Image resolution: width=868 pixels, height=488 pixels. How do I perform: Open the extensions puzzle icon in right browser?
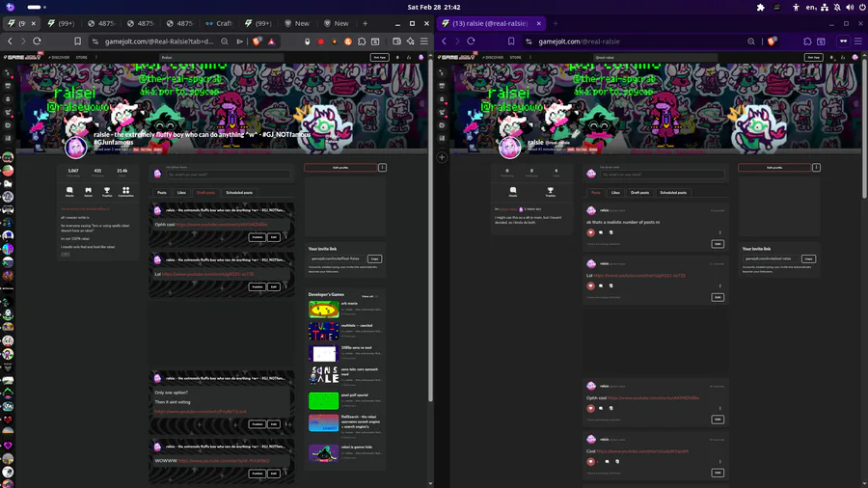pyautogui.click(x=807, y=41)
